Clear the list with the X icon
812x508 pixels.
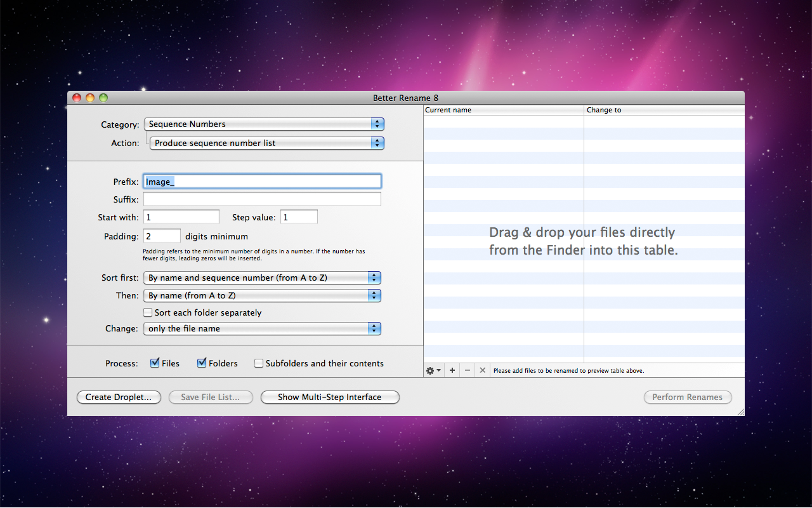tap(482, 370)
